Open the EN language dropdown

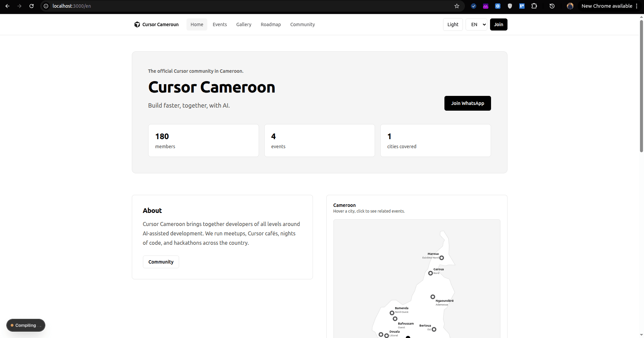476,24
